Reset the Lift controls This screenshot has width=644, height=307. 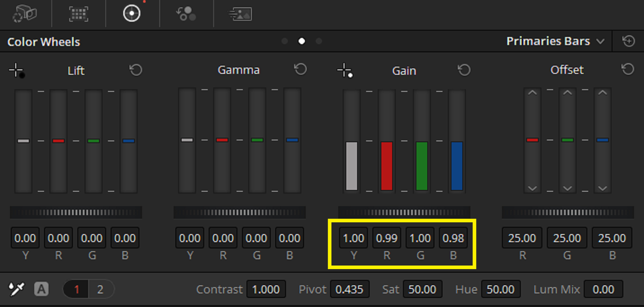136,69
